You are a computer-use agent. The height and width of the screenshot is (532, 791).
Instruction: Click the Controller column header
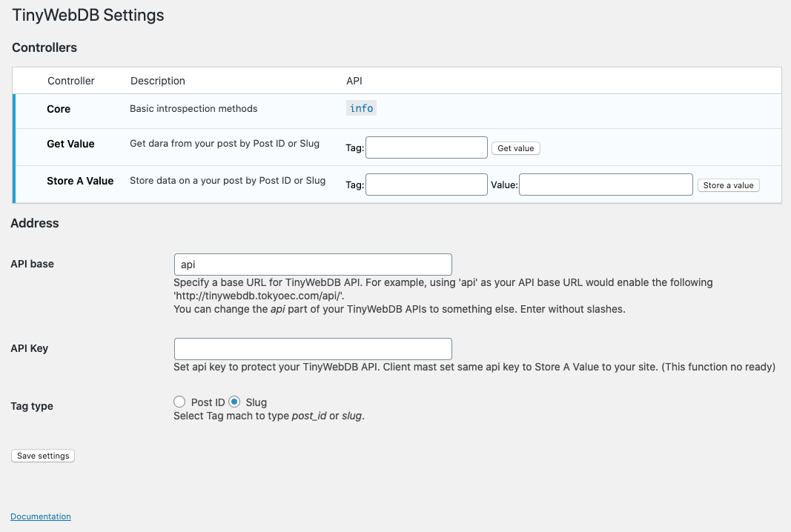70,81
